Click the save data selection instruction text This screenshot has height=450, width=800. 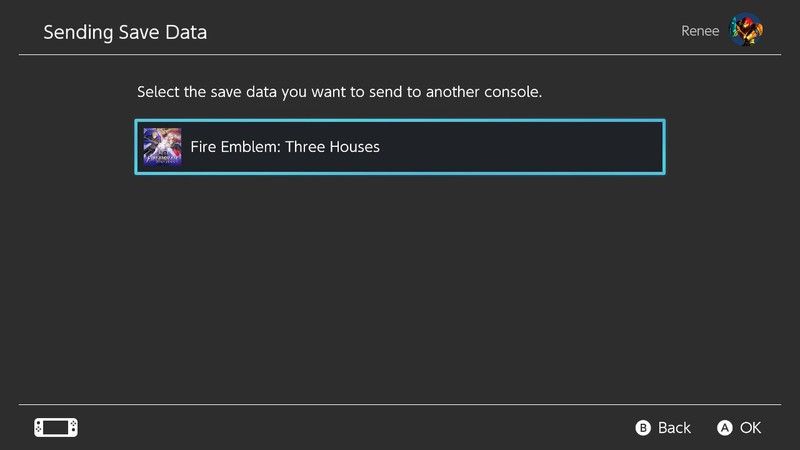pos(339,92)
